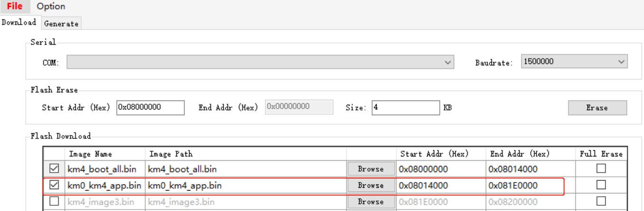Switch to the Generate tab
This screenshot has width=644, height=211.
61,23
